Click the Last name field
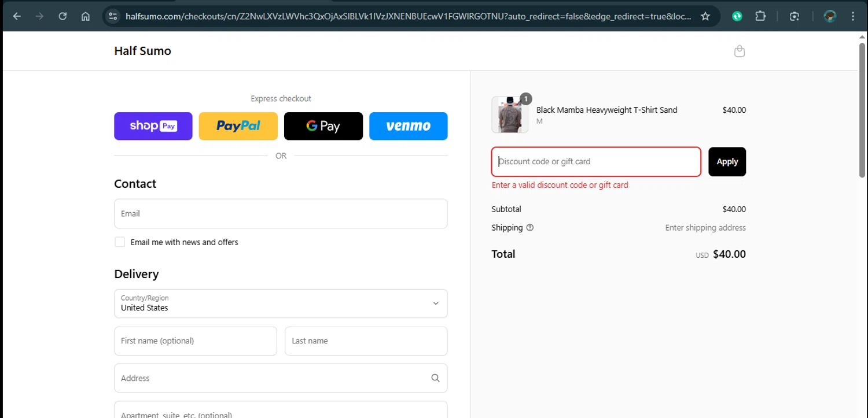The width and height of the screenshot is (868, 418). 366,341
